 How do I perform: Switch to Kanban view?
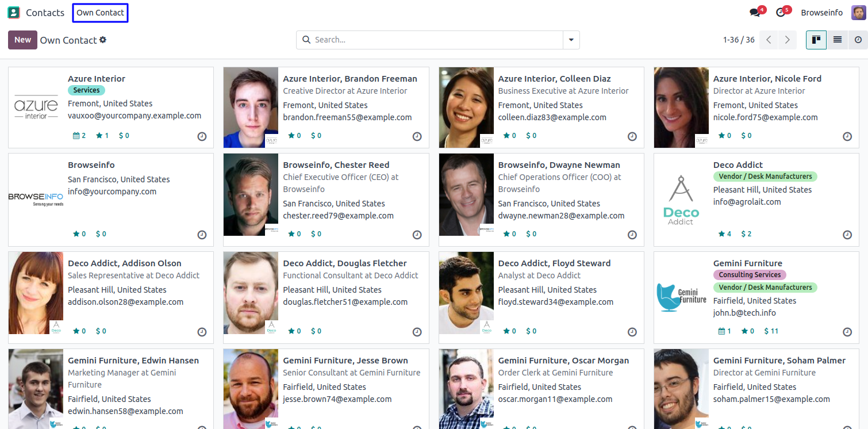(x=816, y=40)
